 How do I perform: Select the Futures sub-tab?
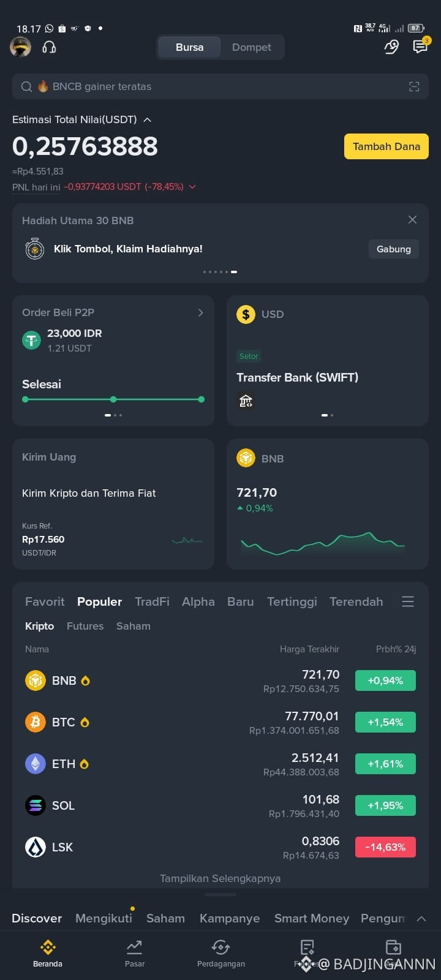click(85, 626)
